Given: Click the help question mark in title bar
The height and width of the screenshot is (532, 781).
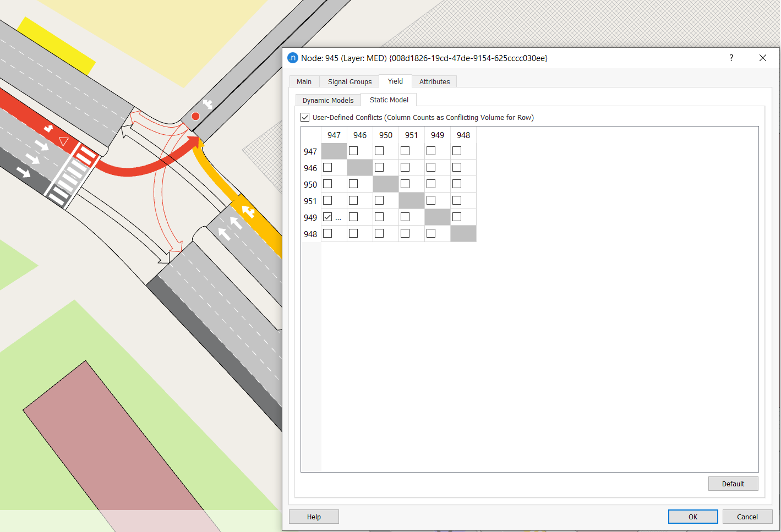Looking at the screenshot, I should point(731,58).
